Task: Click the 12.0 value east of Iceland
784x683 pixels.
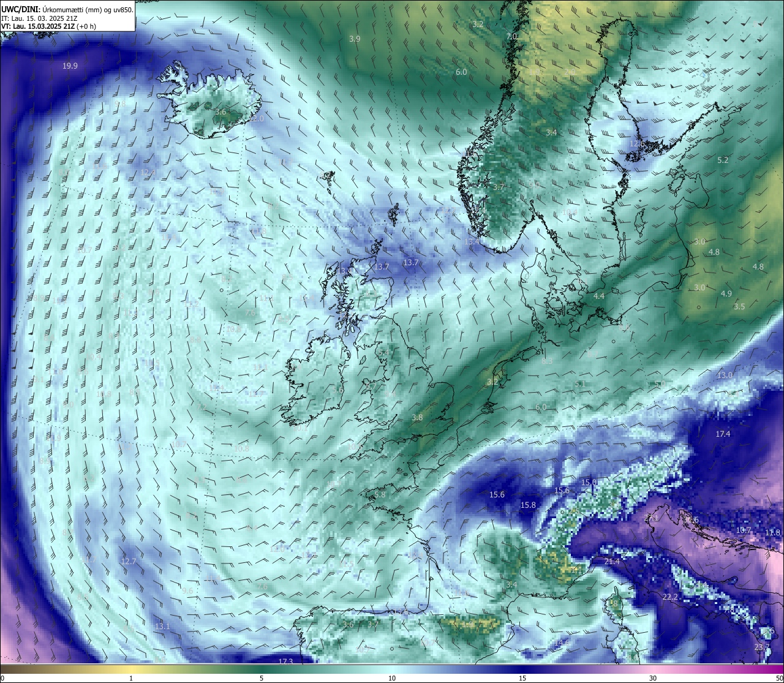Action: point(257,118)
